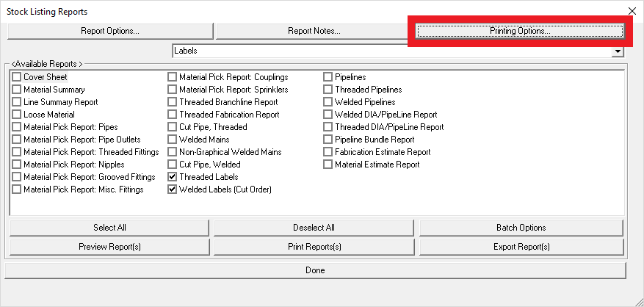Select the Loose Material checkbox
Image resolution: width=644 pixels, height=307 pixels.
click(16, 115)
